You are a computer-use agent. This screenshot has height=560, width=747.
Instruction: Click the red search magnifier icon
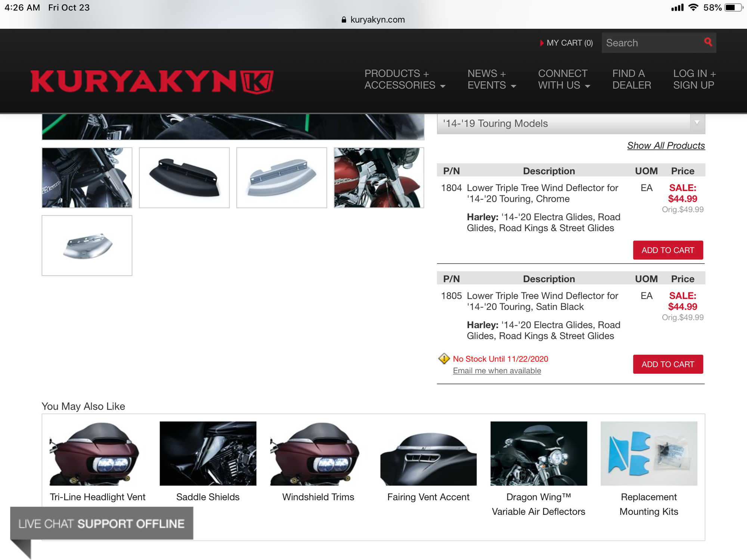708,42
